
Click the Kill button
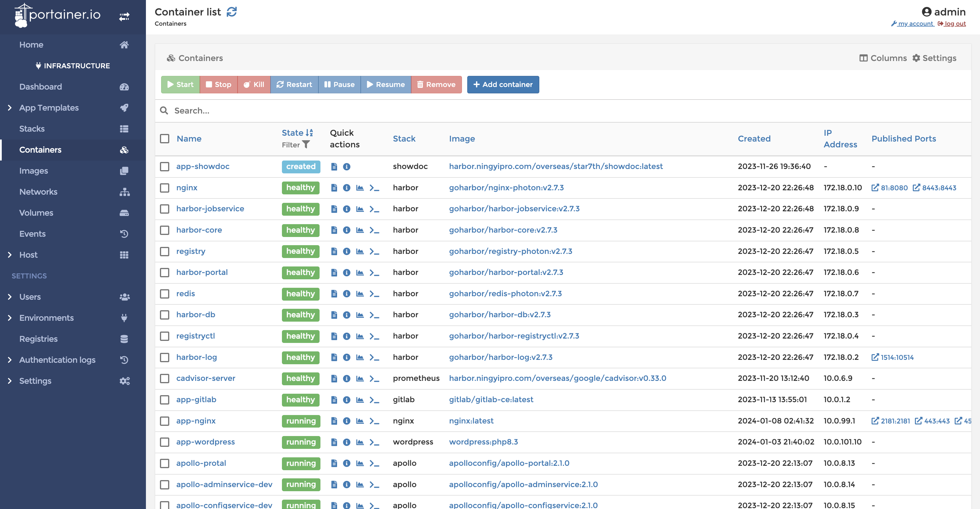coord(254,84)
